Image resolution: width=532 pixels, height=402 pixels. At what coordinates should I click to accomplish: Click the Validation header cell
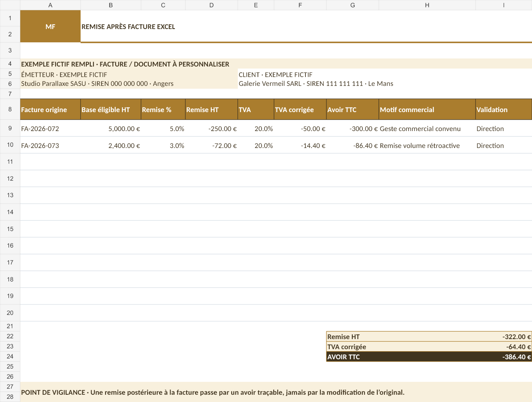[x=504, y=109]
